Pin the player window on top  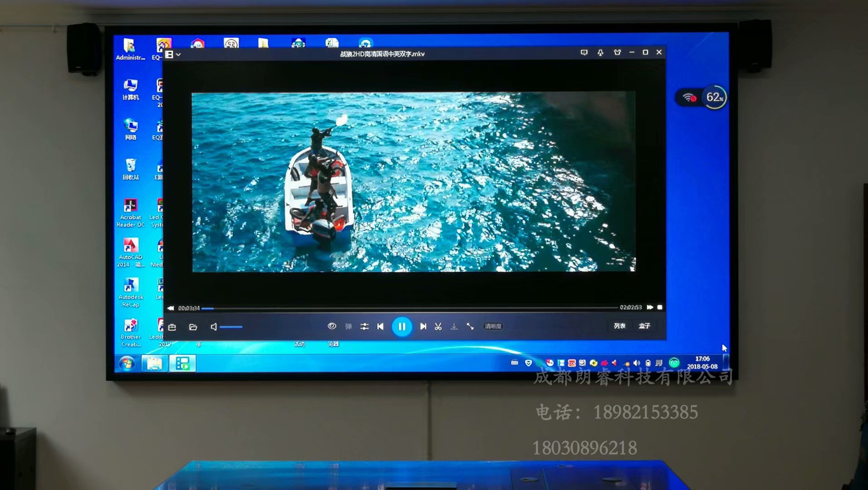(x=600, y=53)
